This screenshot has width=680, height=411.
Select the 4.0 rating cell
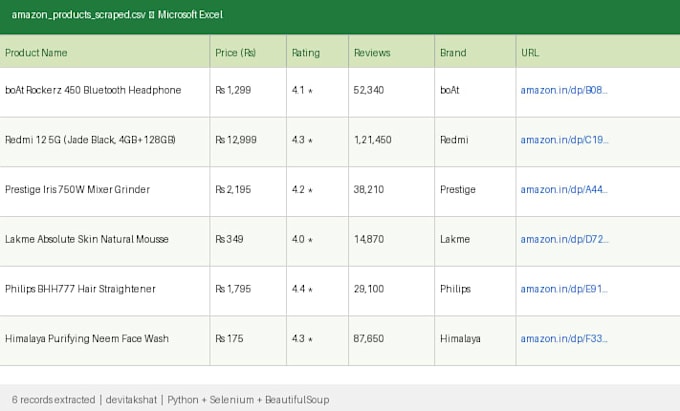click(317, 241)
